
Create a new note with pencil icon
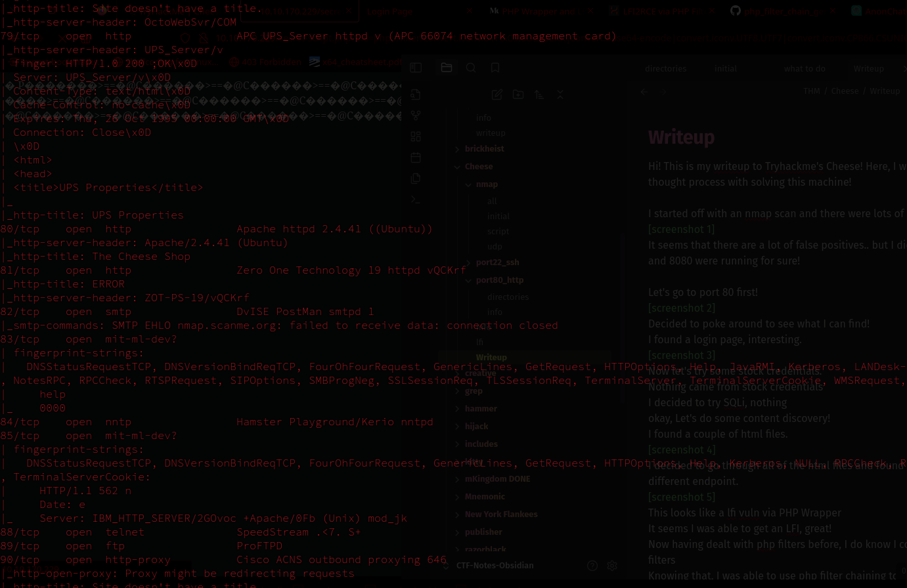coord(497,94)
